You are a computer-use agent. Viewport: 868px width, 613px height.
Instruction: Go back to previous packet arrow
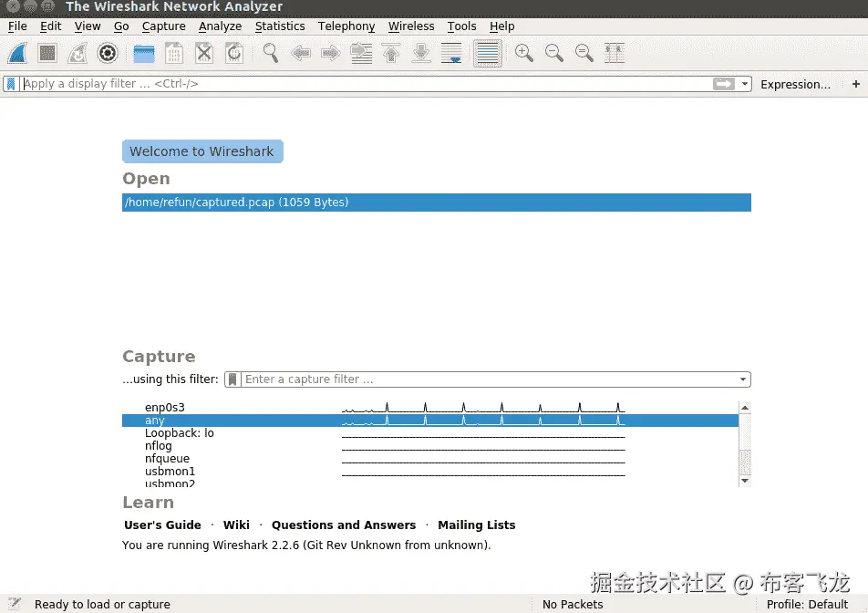(301, 53)
